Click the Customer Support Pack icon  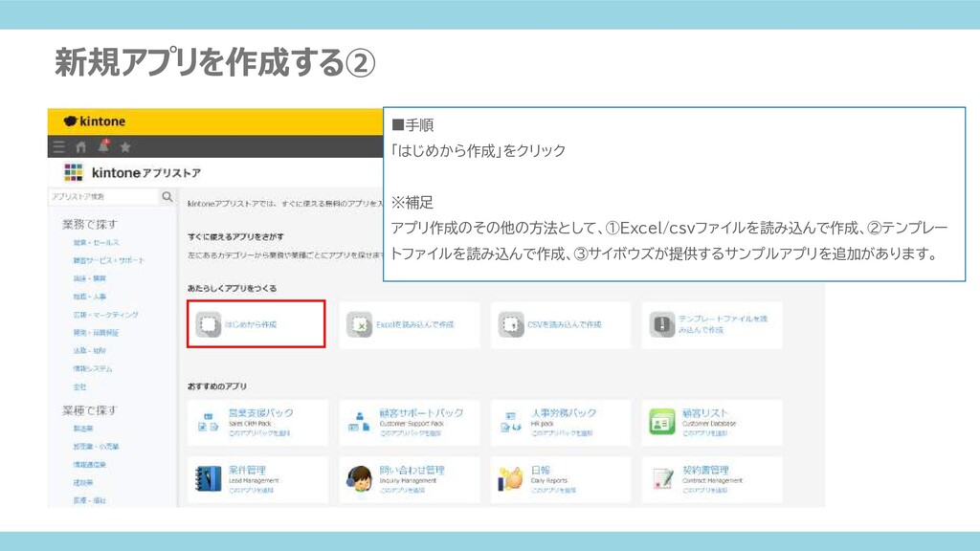tap(360, 422)
